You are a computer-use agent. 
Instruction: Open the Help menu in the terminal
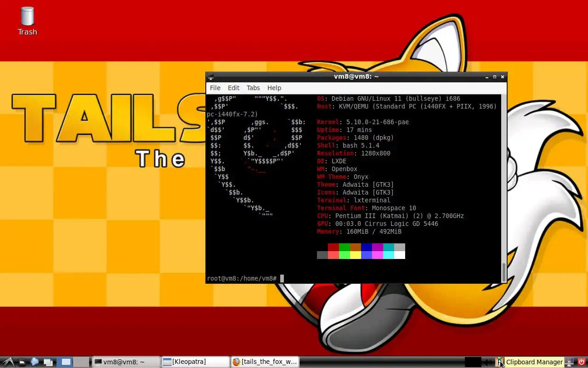click(274, 88)
